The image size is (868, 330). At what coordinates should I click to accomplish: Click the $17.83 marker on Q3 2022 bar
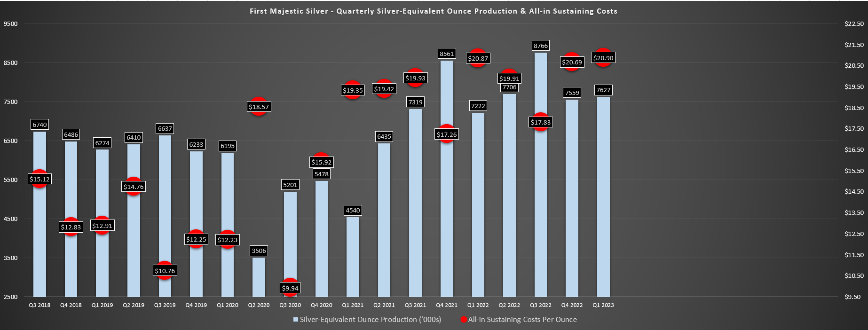(x=541, y=122)
